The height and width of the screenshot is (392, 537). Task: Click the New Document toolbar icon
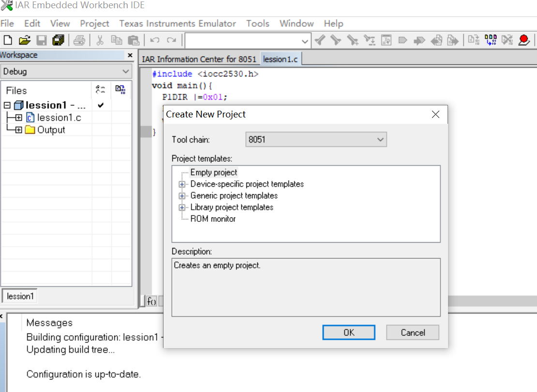point(8,41)
